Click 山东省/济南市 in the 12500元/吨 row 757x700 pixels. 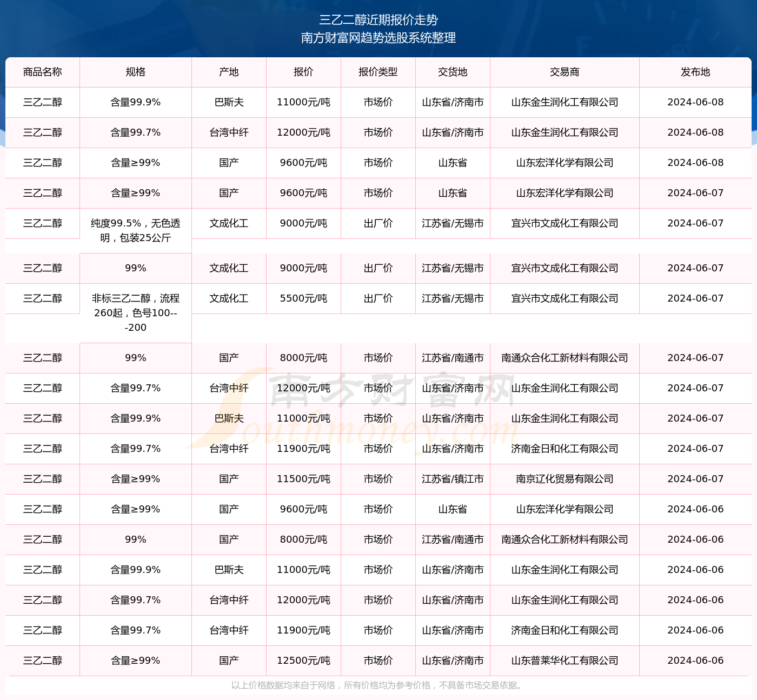click(453, 661)
